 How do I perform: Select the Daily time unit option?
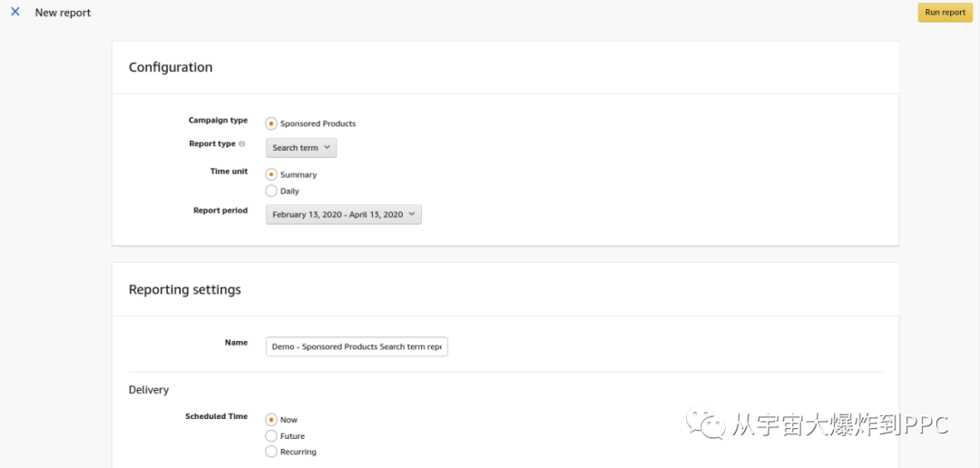[271, 191]
